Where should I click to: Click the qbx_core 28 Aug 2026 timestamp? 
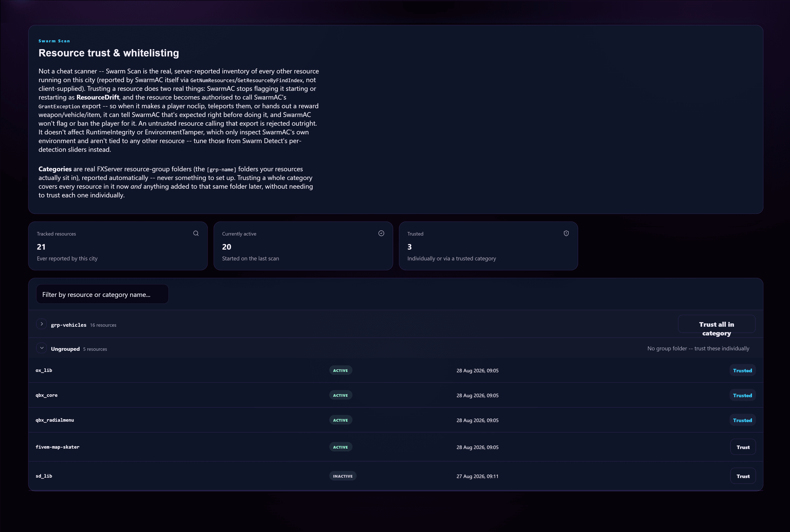pyautogui.click(x=477, y=396)
